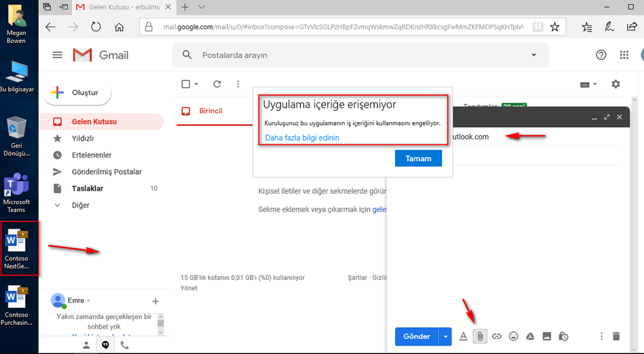Click the Oluştur compose button
Viewport: 644px width, 354px height.
(77, 92)
